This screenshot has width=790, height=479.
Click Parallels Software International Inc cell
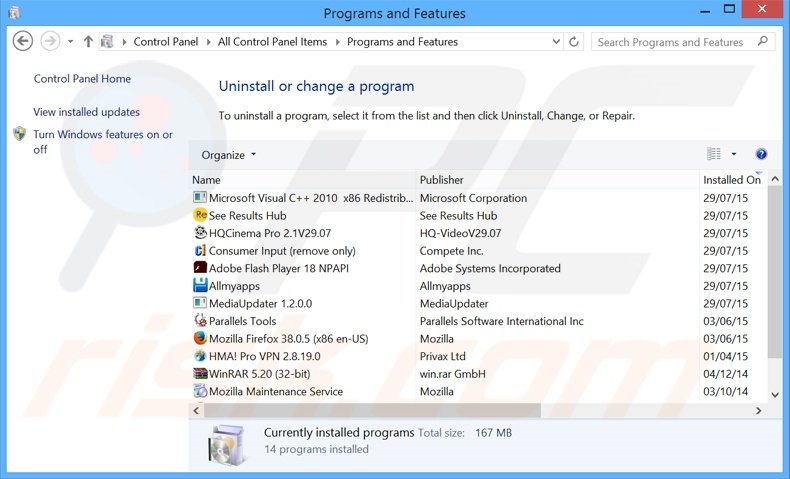click(x=502, y=321)
